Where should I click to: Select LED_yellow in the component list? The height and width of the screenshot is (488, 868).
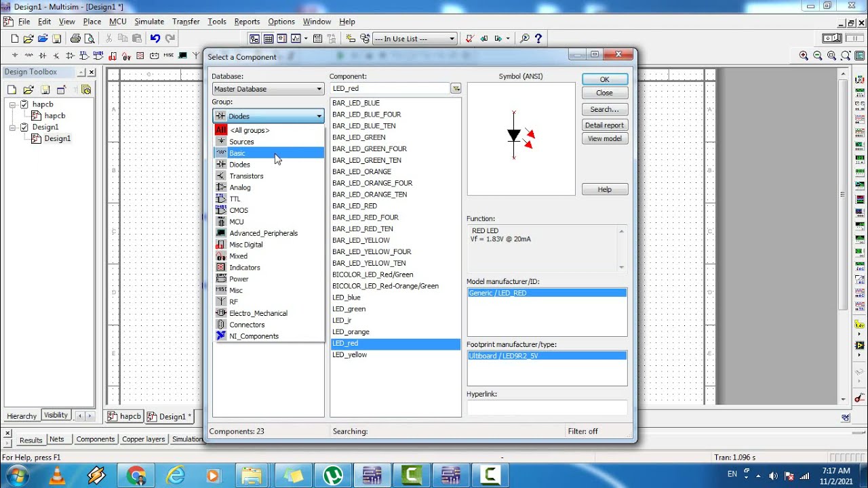point(395,354)
